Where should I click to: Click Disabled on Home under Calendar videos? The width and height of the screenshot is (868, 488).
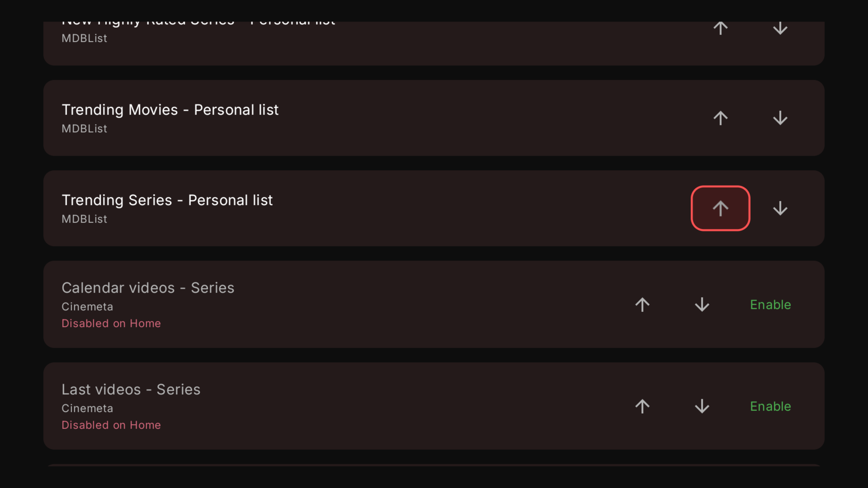coord(111,323)
